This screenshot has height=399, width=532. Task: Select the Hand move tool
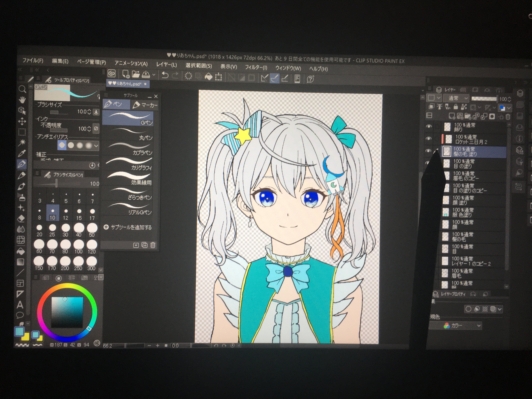click(22, 100)
